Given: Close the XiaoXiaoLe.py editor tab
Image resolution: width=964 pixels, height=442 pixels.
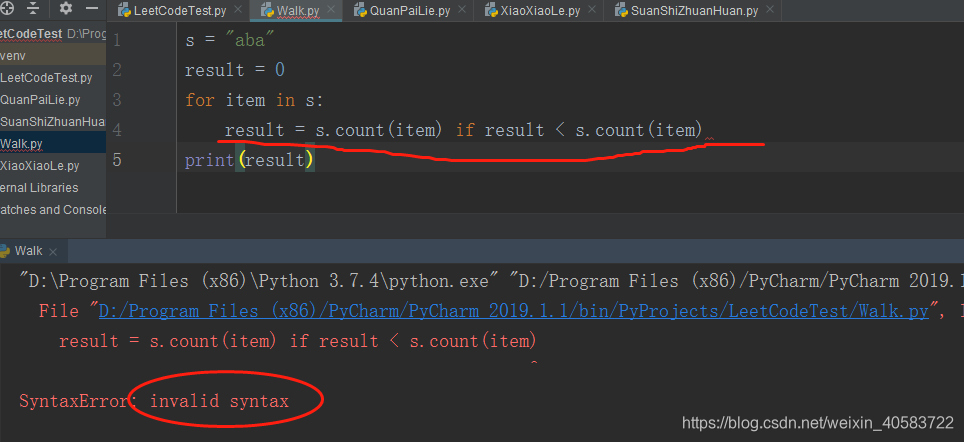Looking at the screenshot, I should click(592, 10).
